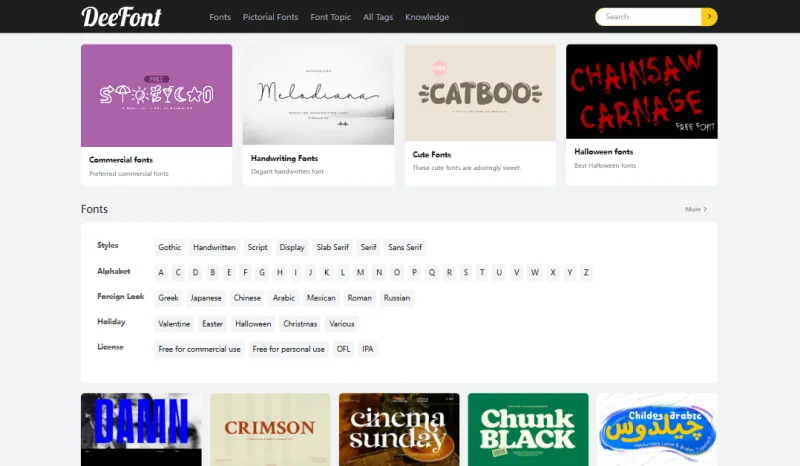This screenshot has height=466, width=800.
Task: Select the Display style tag
Action: coord(292,247)
